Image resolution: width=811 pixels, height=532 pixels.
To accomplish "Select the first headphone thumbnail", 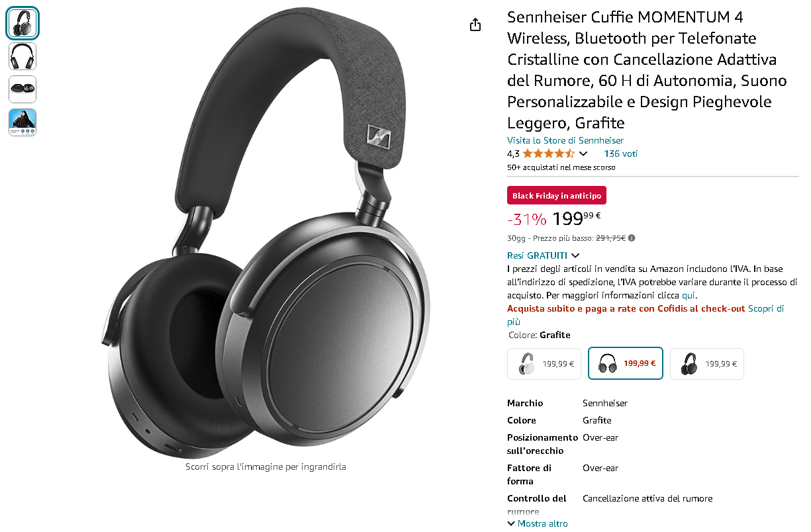I will (23, 23).
